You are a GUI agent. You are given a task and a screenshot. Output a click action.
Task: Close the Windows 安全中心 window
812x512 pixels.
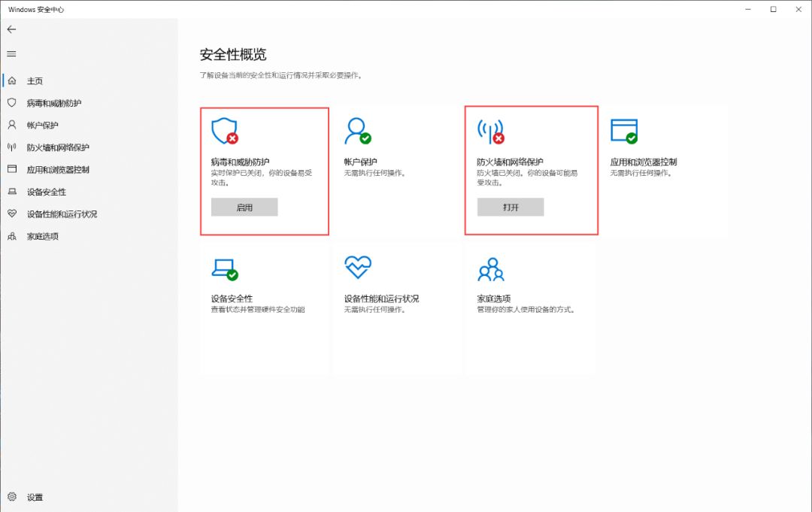(798, 9)
